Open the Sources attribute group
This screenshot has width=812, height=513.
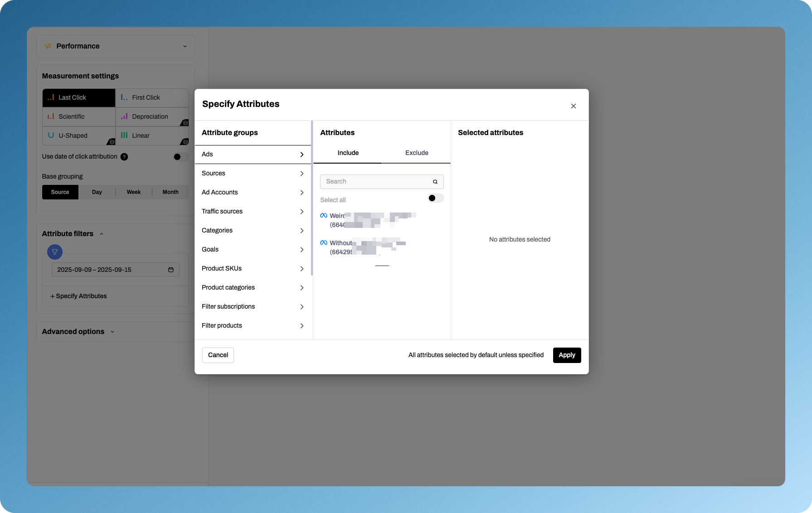(253, 174)
